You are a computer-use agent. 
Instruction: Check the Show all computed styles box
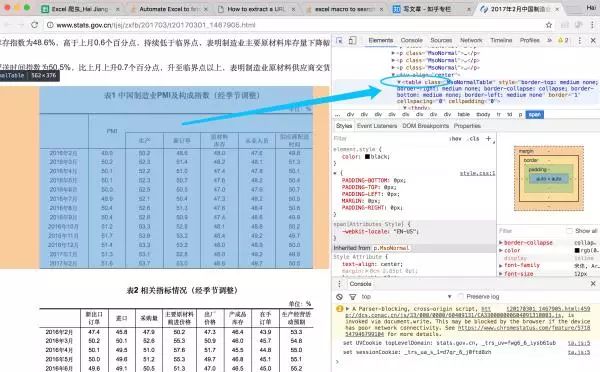[570, 231]
